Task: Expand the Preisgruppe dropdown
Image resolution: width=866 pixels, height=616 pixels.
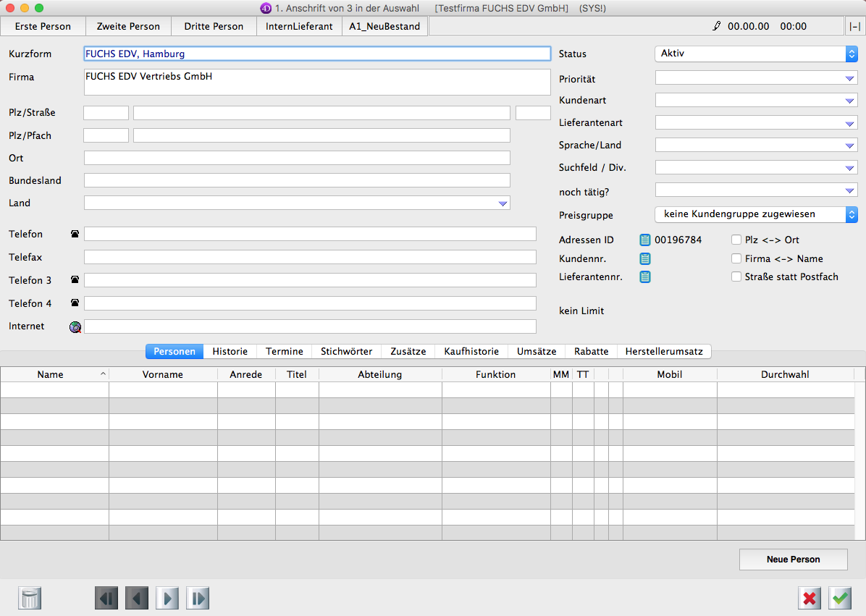Action: (x=756, y=214)
